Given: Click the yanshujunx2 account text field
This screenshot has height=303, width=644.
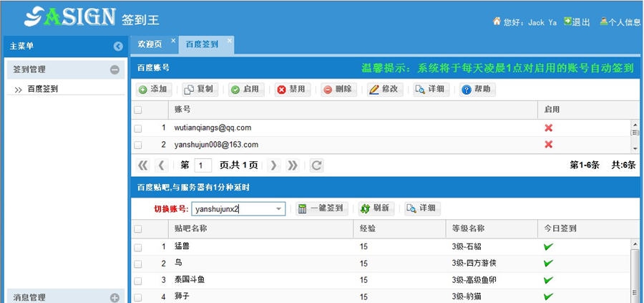Looking at the screenshot, I should 233,209.
